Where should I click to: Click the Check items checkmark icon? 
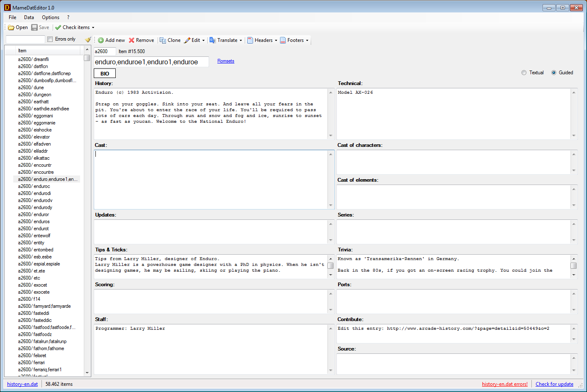(58, 28)
